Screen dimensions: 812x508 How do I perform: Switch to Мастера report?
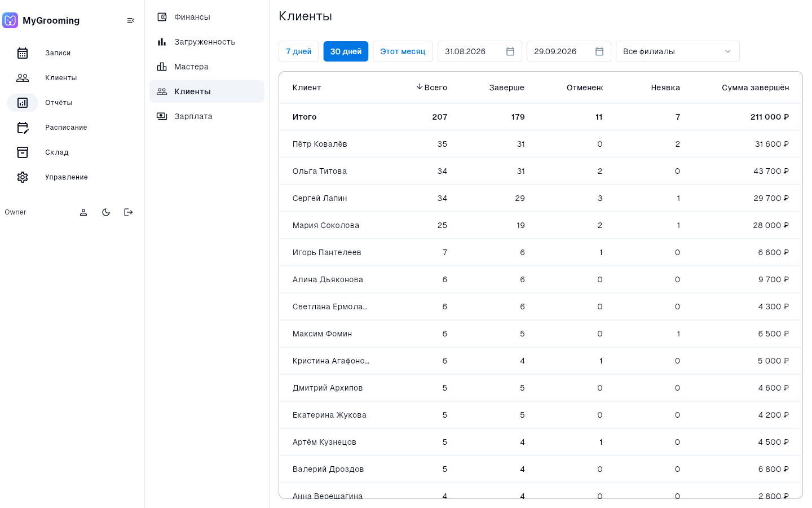[207, 67]
